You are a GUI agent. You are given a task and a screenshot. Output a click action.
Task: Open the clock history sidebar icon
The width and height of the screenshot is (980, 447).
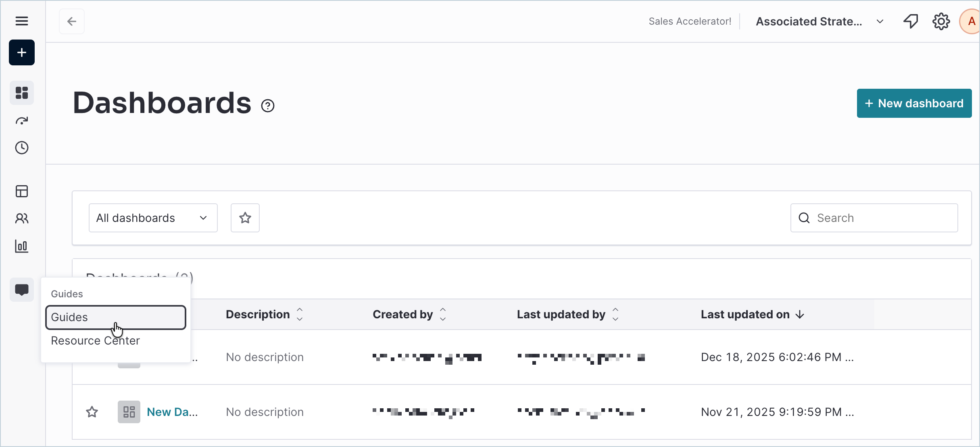click(22, 148)
